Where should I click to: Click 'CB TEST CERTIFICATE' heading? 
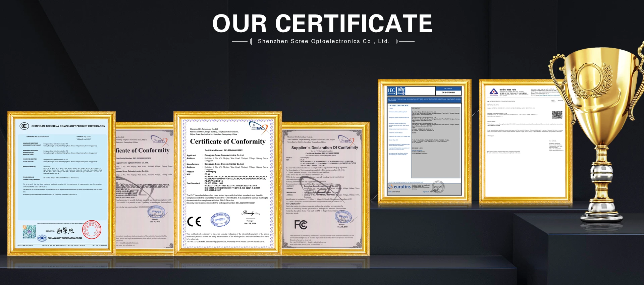(398, 106)
